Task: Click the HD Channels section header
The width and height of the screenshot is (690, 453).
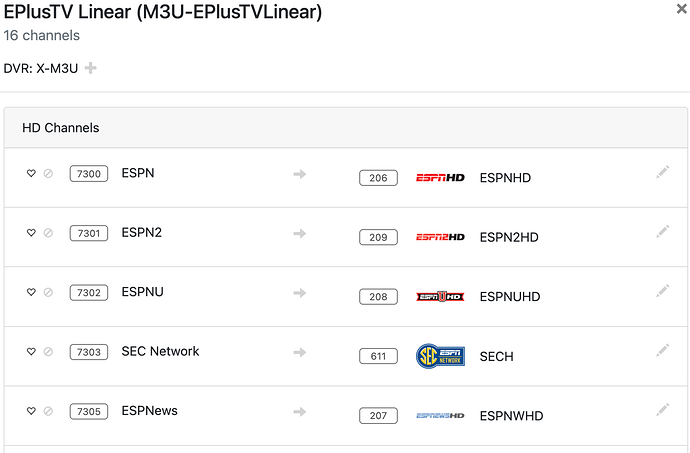Action: 61,128
